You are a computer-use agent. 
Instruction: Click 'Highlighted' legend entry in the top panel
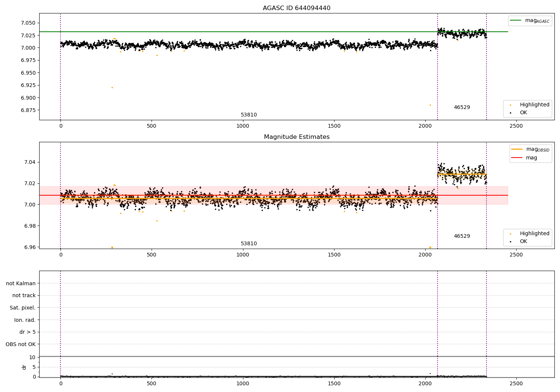point(530,105)
